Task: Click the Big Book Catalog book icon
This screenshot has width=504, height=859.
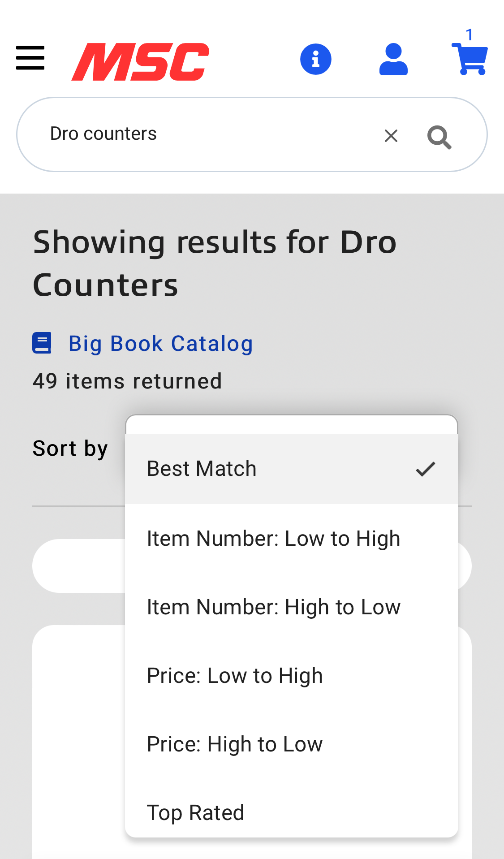Action: 42,343
